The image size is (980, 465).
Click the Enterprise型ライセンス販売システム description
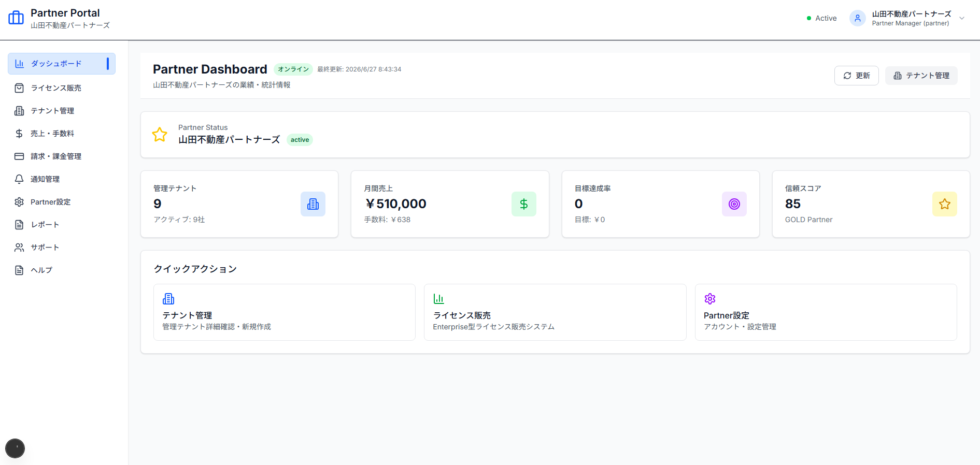tap(494, 327)
